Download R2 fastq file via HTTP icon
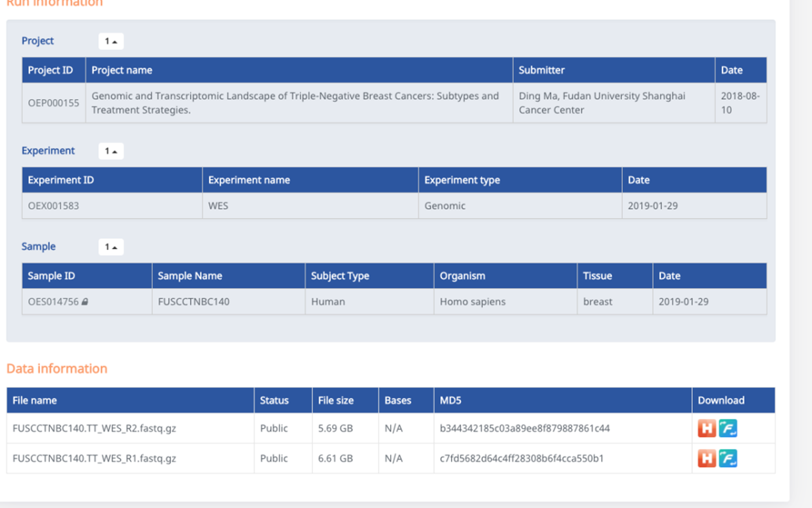Viewport: 812px width, 508px height. coord(707,428)
